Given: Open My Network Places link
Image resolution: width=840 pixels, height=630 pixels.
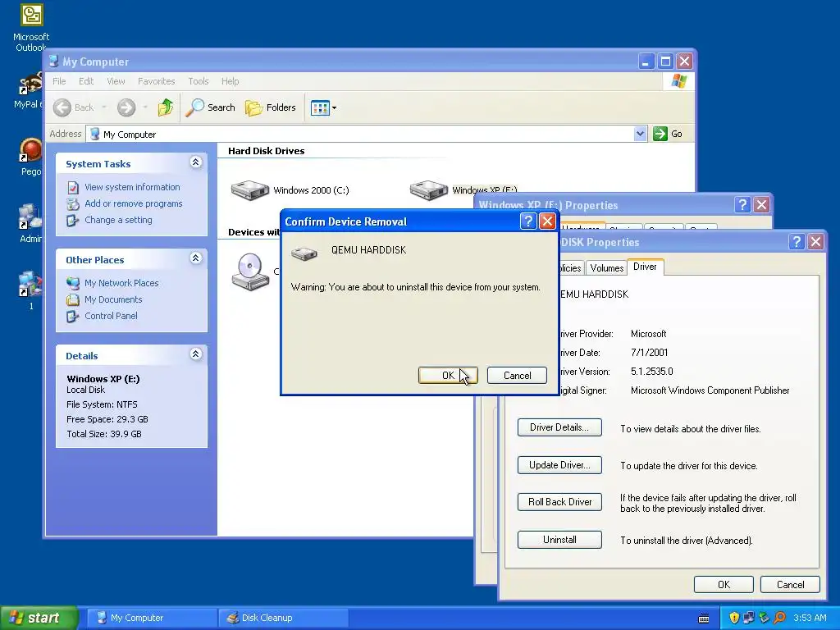Looking at the screenshot, I should (x=121, y=283).
